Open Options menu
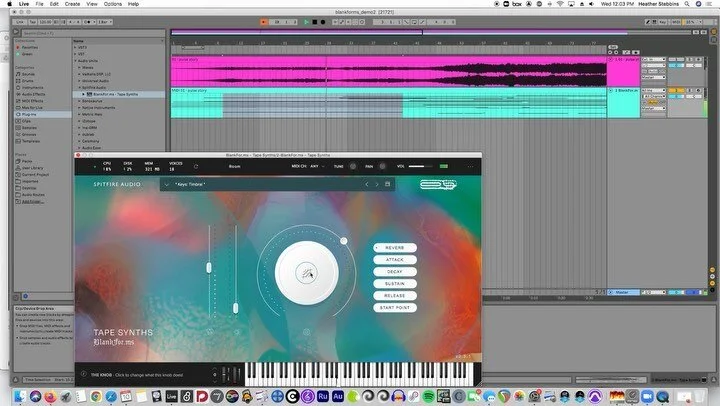720x406 pixels. pos(112,4)
